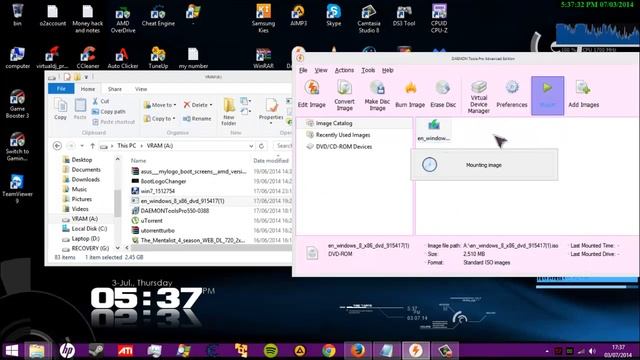Open Chrome from taskbar
The height and width of the screenshot is (360, 640).
(x=329, y=350)
